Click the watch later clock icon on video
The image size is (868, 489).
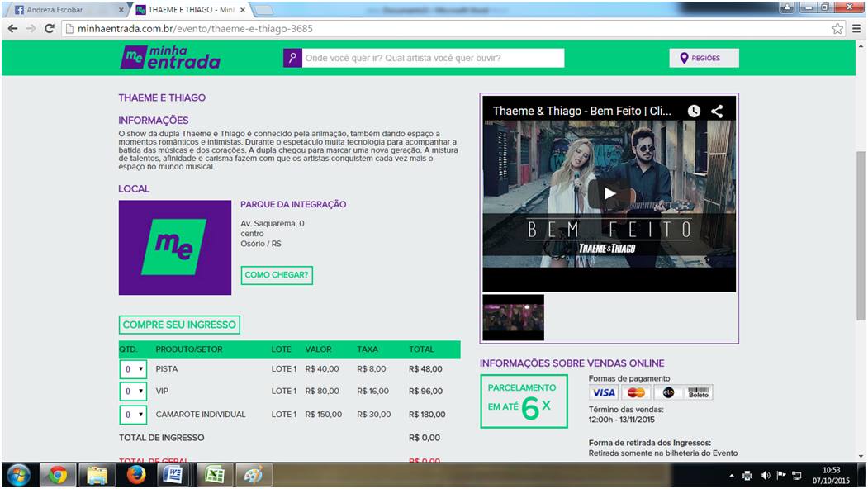pos(694,111)
